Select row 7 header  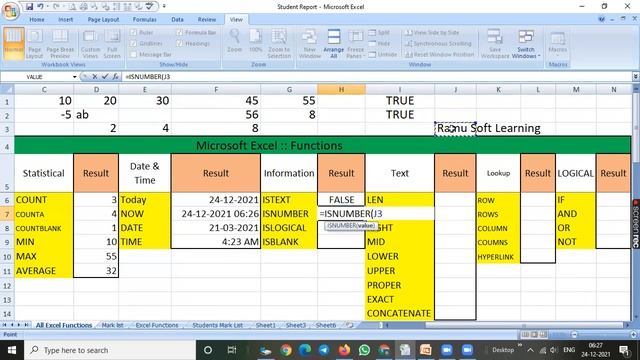coord(7,214)
